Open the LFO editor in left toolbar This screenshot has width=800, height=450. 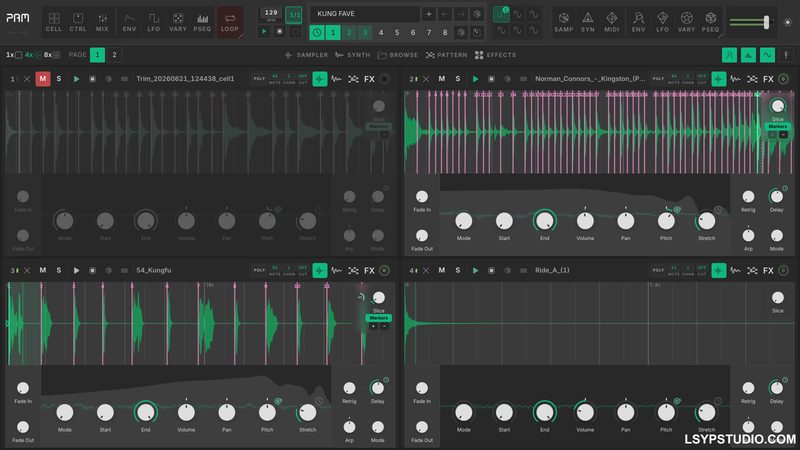[154, 22]
